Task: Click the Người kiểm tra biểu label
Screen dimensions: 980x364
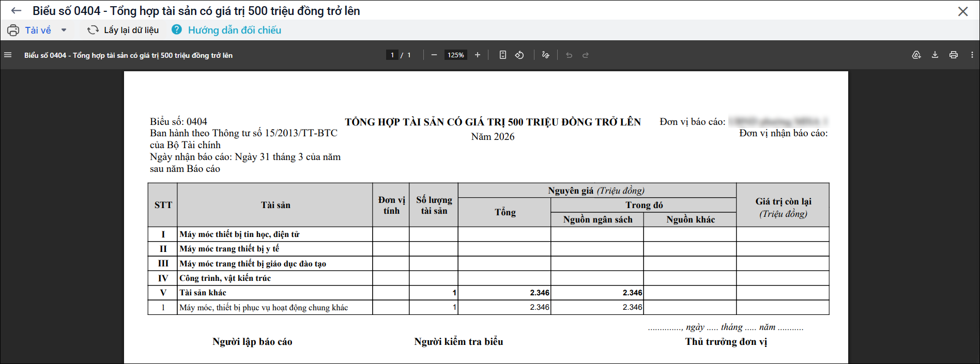Action: 458,342
